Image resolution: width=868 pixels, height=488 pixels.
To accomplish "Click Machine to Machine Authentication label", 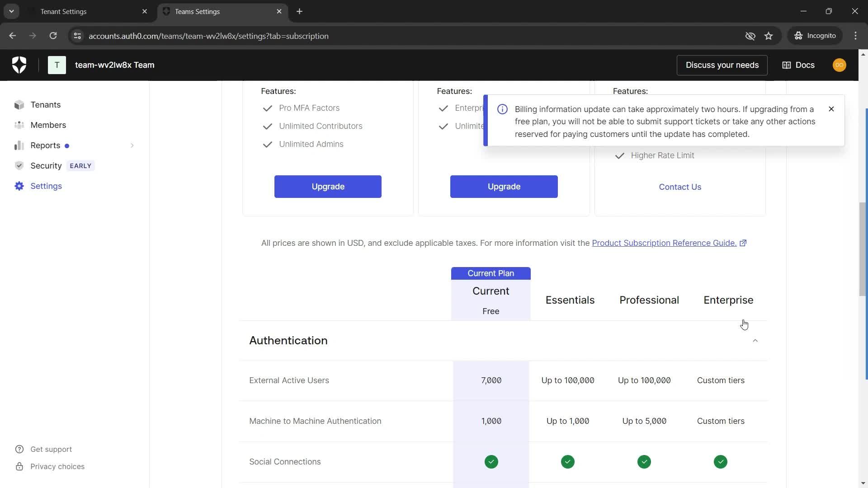I will tap(315, 421).
